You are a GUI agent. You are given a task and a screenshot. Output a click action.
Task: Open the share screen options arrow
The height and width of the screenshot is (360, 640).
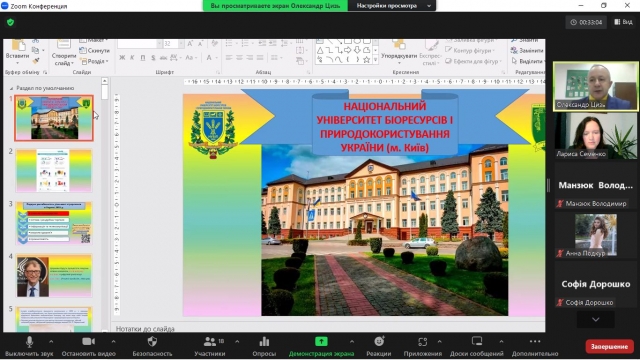coord(352,341)
